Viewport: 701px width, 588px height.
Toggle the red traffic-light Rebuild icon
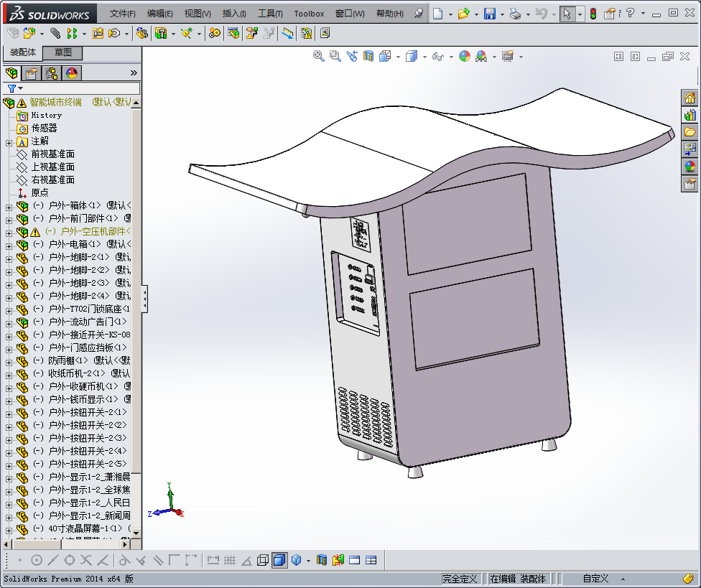tap(593, 14)
